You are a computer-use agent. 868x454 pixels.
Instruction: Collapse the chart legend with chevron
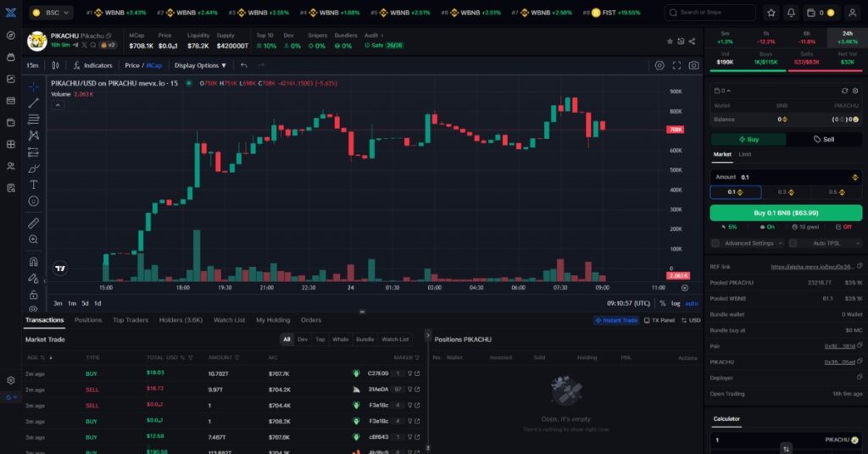58,105
